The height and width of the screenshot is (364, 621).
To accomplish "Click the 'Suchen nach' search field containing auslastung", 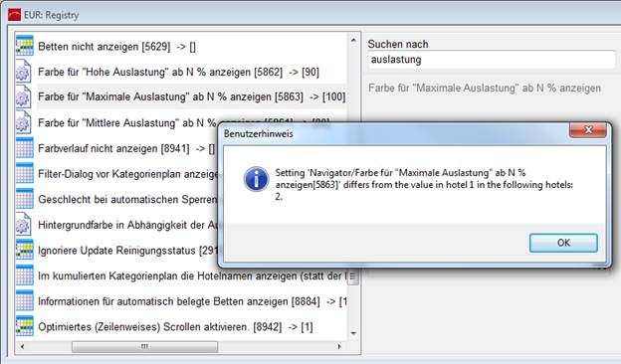I will (492, 60).
